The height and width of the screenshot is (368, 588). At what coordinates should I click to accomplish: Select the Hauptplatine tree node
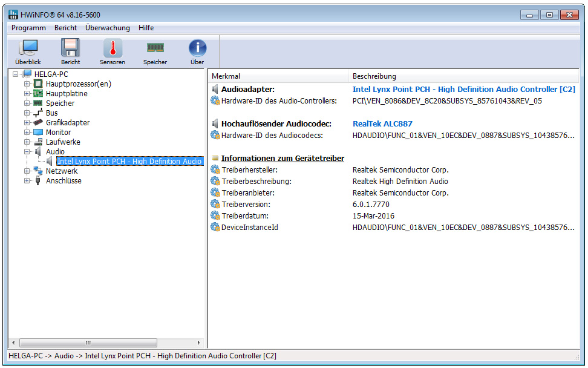click(x=67, y=94)
